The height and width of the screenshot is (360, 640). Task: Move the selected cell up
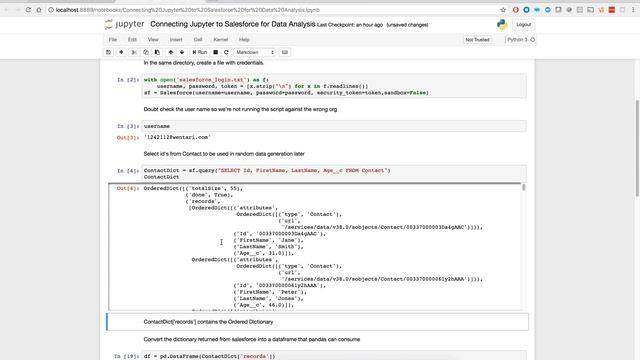(171, 52)
